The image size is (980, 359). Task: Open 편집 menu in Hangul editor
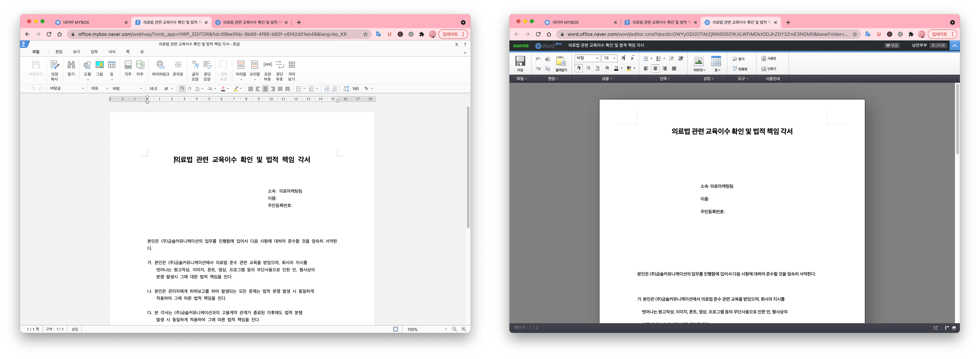(x=59, y=52)
